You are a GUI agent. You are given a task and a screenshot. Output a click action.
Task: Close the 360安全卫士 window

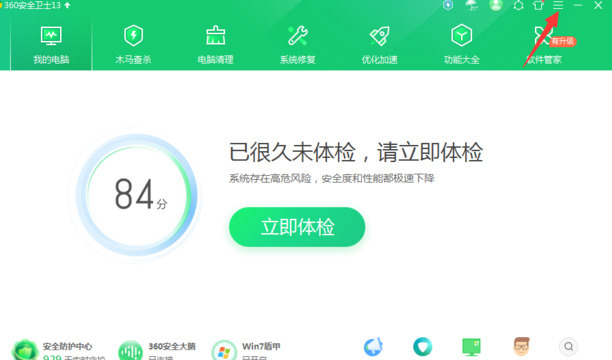[x=598, y=5]
